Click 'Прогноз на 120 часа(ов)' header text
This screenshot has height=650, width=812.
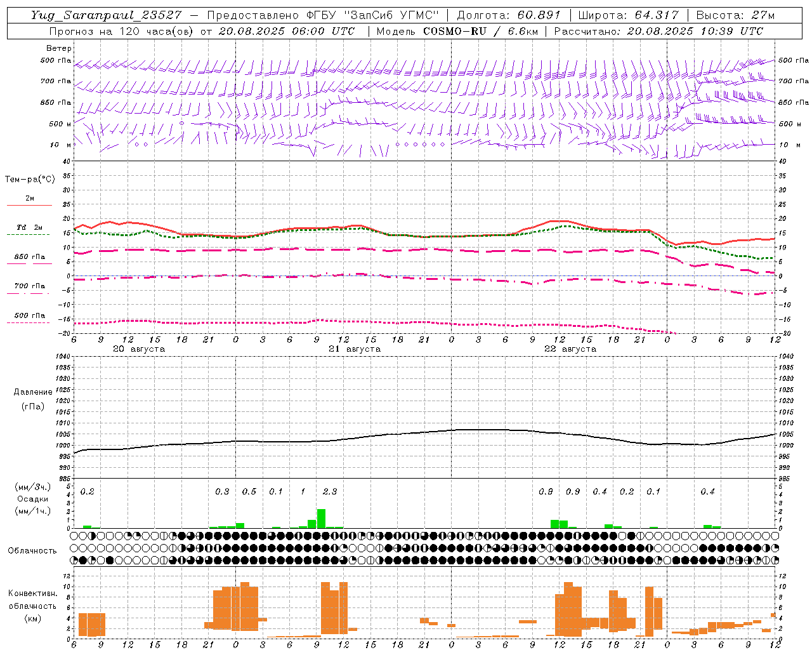coord(122,31)
